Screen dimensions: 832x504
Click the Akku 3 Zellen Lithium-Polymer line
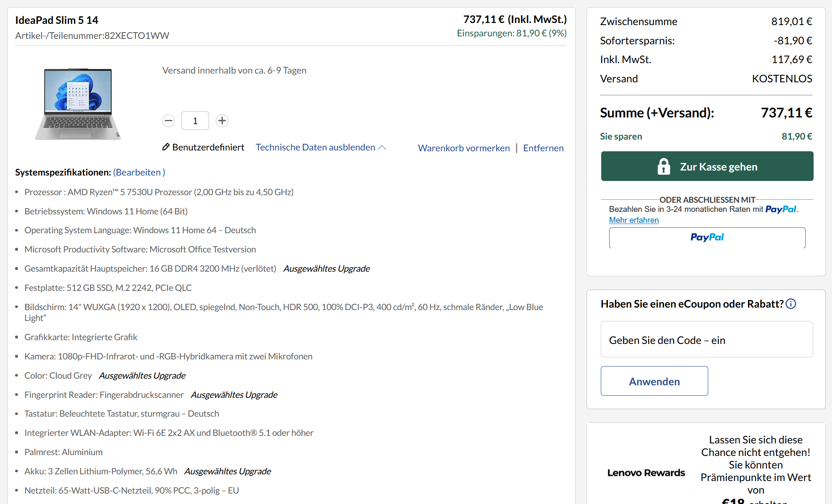[101, 471]
